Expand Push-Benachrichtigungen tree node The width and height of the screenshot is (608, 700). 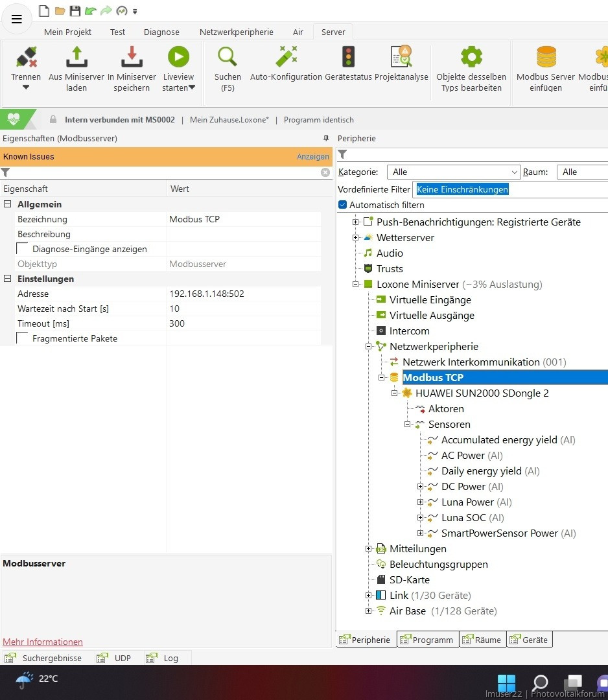click(x=355, y=222)
